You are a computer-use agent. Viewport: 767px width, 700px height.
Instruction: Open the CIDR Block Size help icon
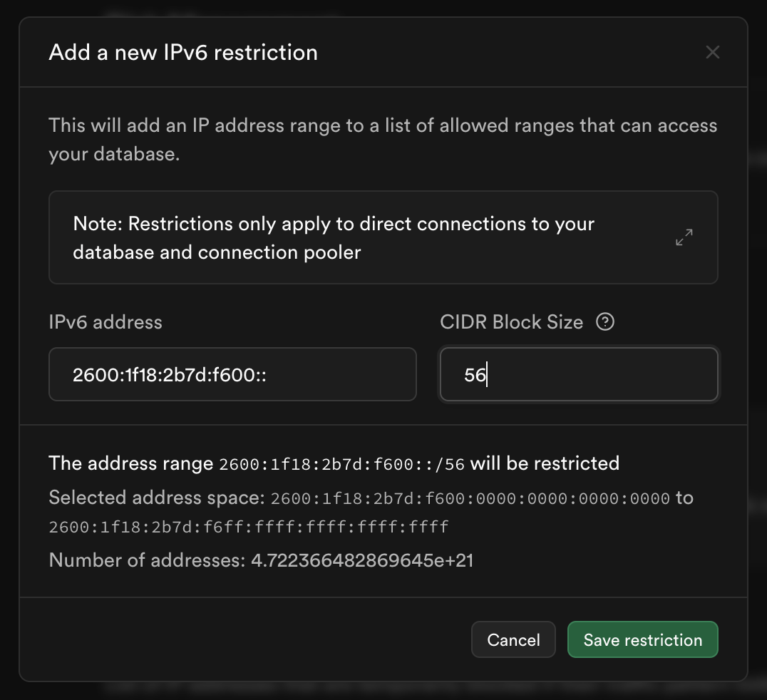click(x=605, y=322)
